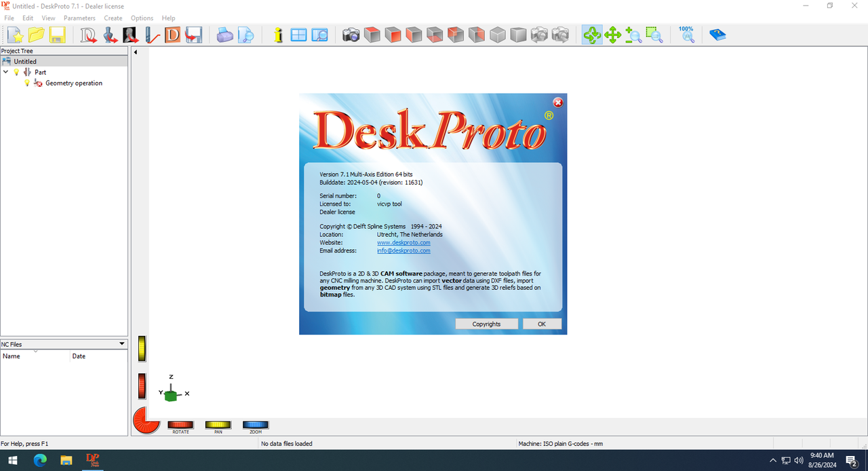
Task: Open the View menu
Action: pos(48,18)
